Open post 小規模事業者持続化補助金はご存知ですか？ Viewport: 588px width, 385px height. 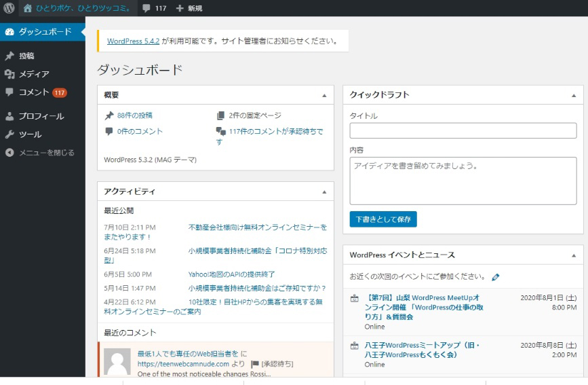tap(257, 288)
